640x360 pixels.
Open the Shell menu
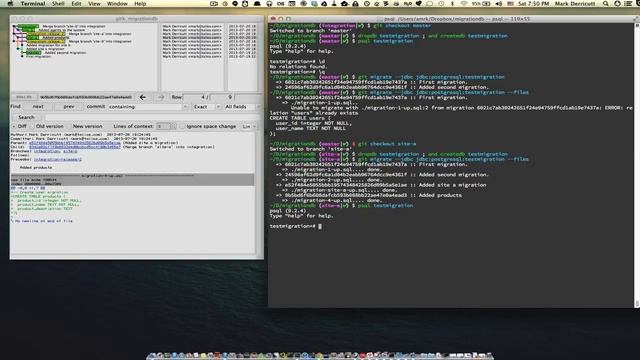[58, 3]
